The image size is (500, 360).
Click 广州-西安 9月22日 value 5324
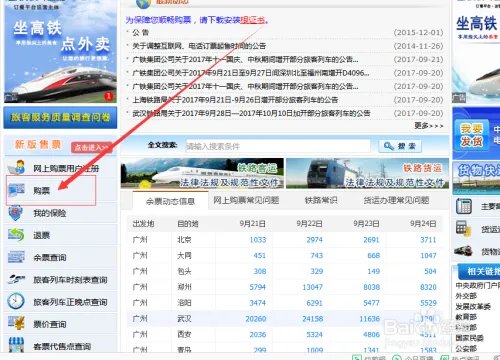pyautogui.click(x=314, y=334)
